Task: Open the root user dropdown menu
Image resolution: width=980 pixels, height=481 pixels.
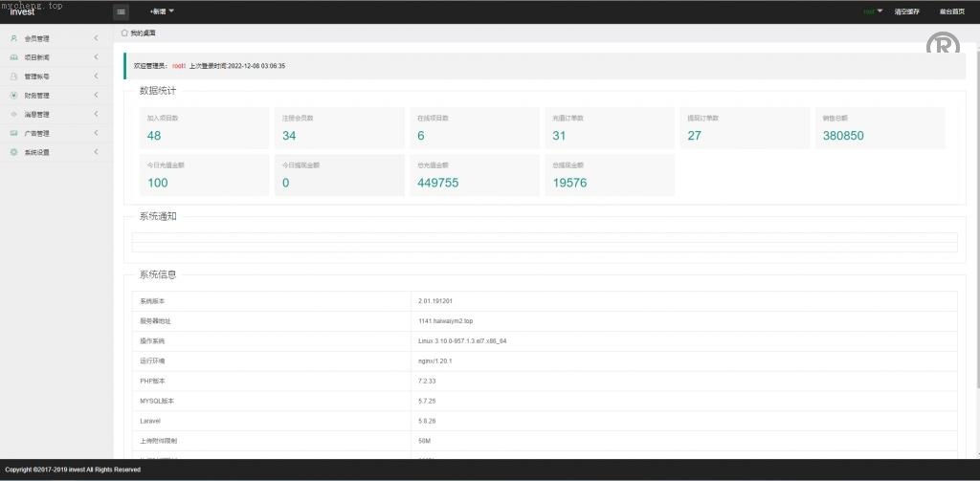Action: point(872,11)
